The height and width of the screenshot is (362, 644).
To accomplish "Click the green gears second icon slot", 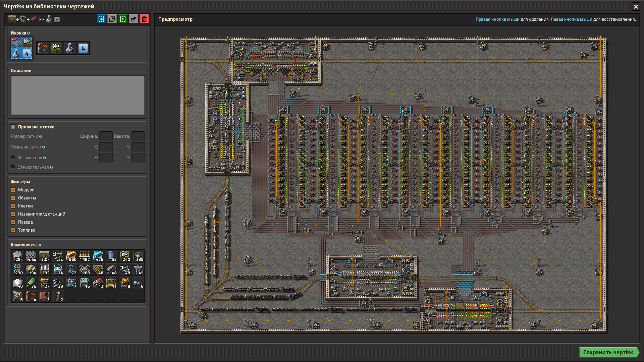I will tap(56, 48).
